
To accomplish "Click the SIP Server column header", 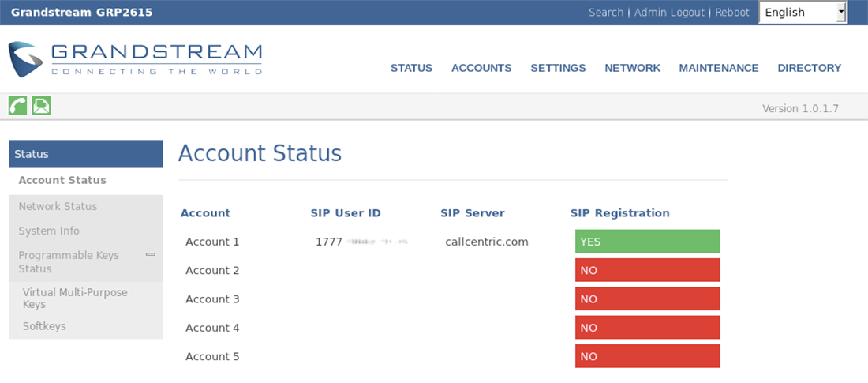I will 473,213.
